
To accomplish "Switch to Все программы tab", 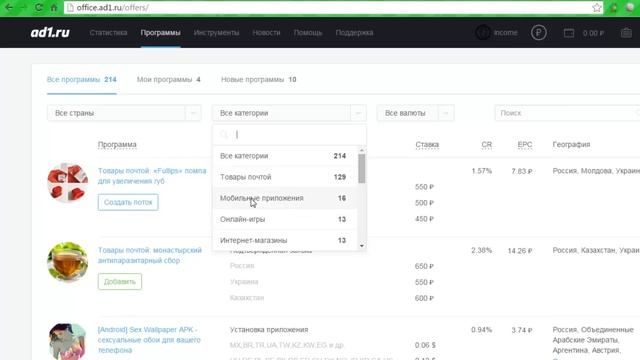I will coord(82,80).
